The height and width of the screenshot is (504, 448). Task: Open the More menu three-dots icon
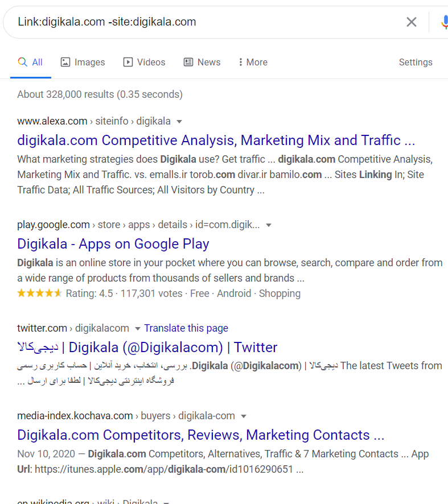click(x=241, y=62)
